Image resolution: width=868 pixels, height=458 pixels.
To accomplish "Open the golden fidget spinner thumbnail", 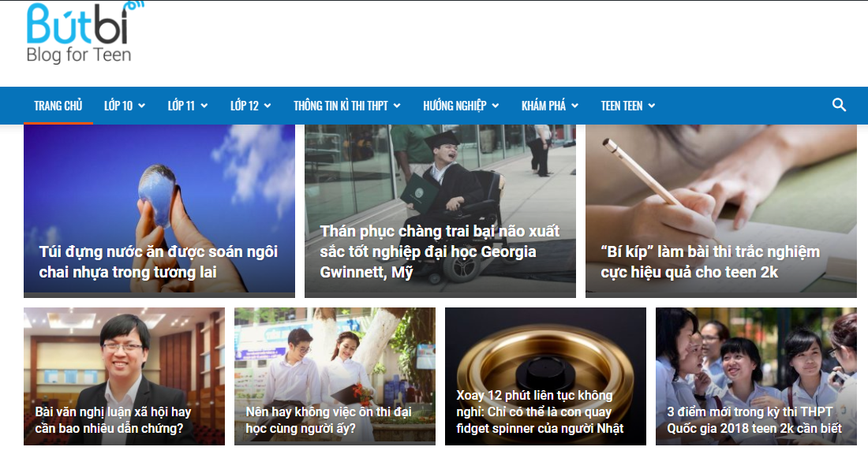I will tap(545, 376).
